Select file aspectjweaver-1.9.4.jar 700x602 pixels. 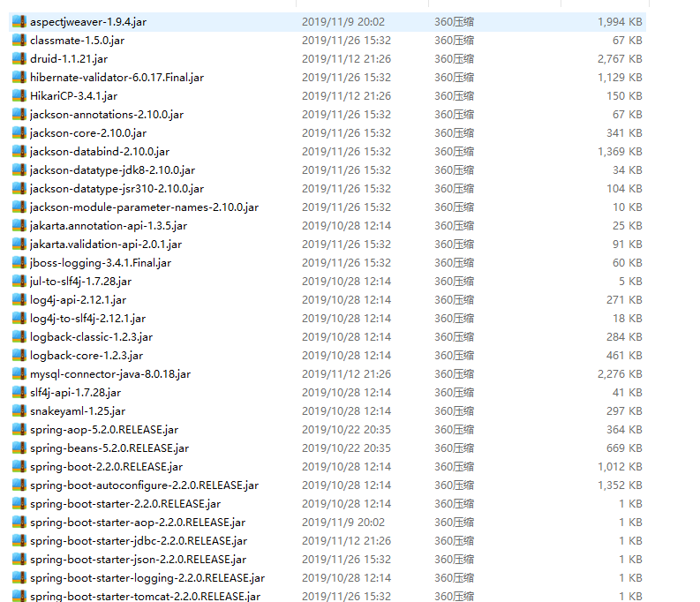click(88, 22)
